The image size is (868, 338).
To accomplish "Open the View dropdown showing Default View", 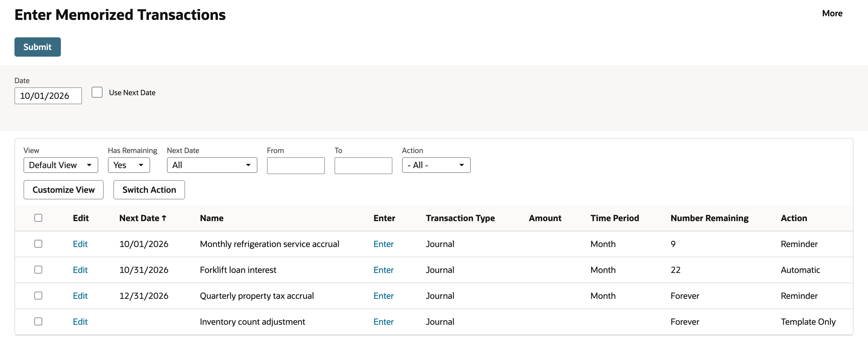I will pyautogui.click(x=61, y=165).
